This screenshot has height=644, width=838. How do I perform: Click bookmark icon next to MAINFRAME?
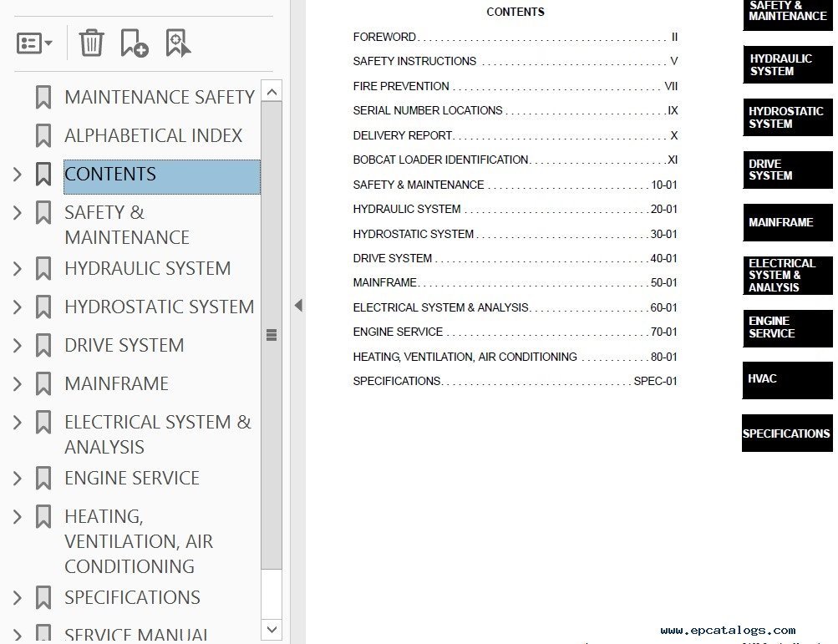point(43,384)
